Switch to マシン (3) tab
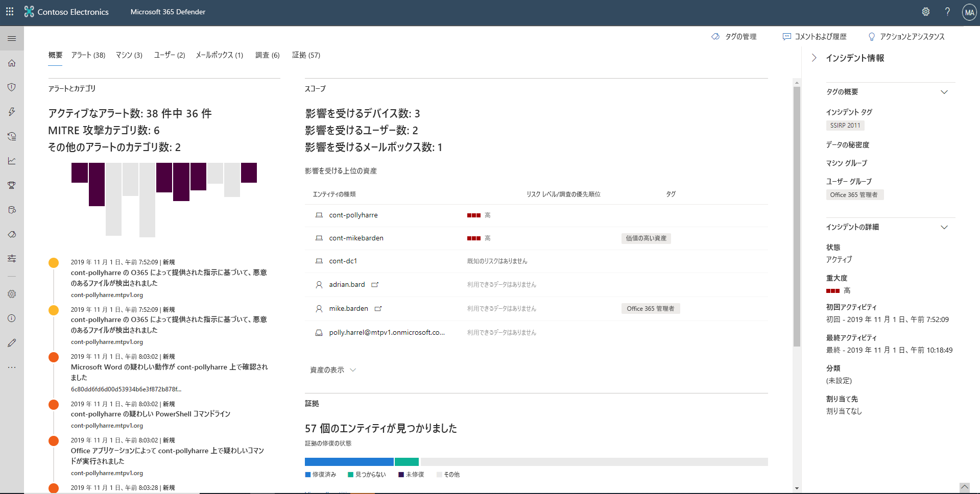Image resolution: width=980 pixels, height=494 pixels. [129, 55]
